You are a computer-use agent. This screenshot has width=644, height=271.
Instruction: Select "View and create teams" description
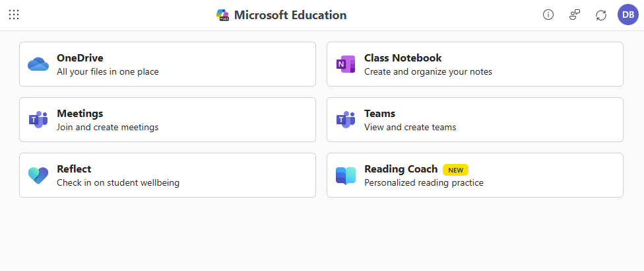pos(410,127)
